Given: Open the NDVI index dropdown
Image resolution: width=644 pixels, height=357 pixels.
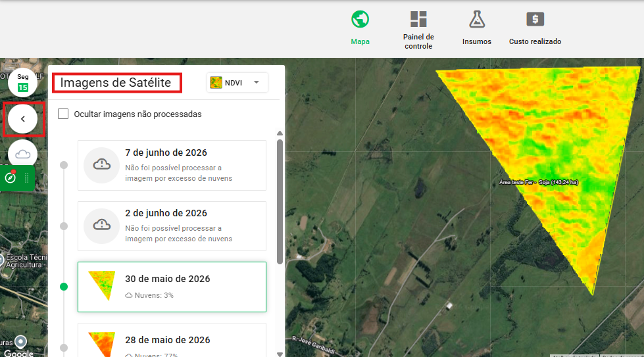Looking at the screenshot, I should [x=237, y=82].
